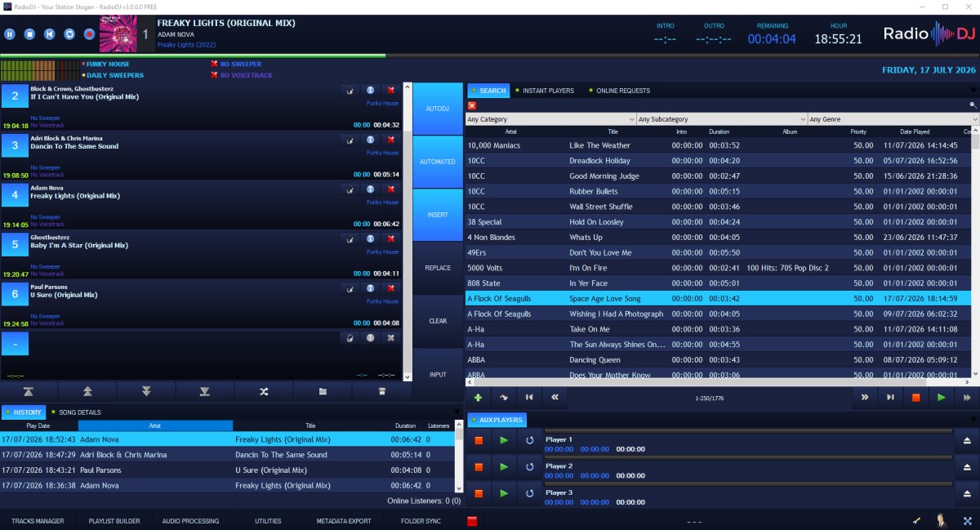Toggle the AUTOMATED mode button
The height and width of the screenshot is (530, 980).
click(438, 162)
